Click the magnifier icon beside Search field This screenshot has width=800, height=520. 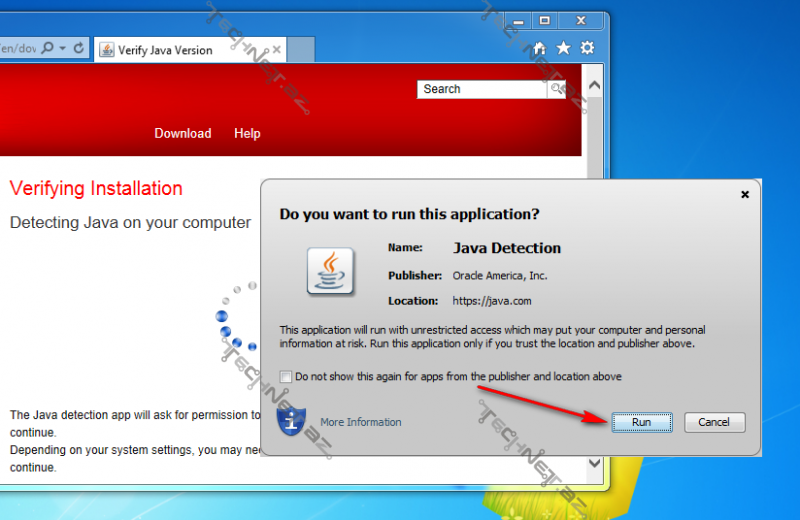pyautogui.click(x=556, y=89)
